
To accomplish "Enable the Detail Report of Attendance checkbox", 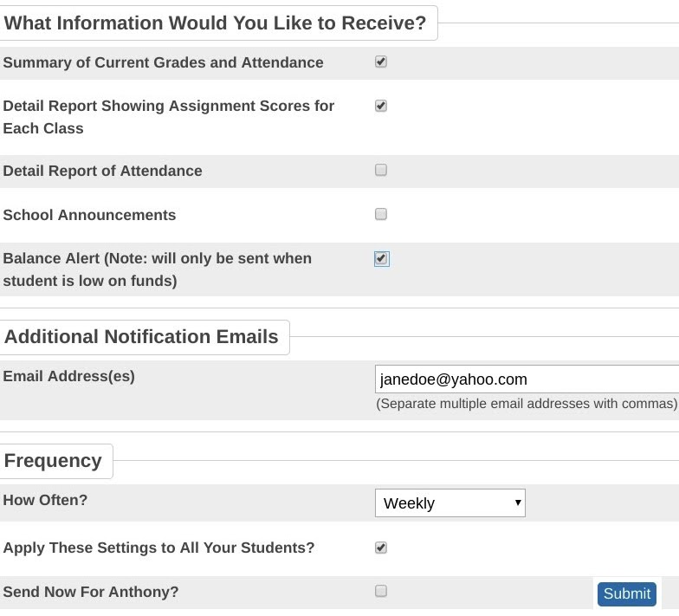I will [381, 170].
